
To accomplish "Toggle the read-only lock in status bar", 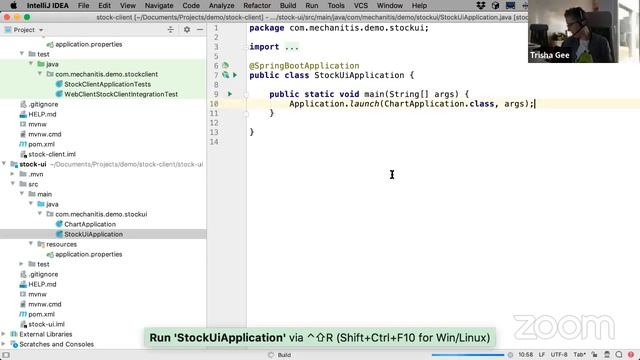I will [x=595, y=355].
